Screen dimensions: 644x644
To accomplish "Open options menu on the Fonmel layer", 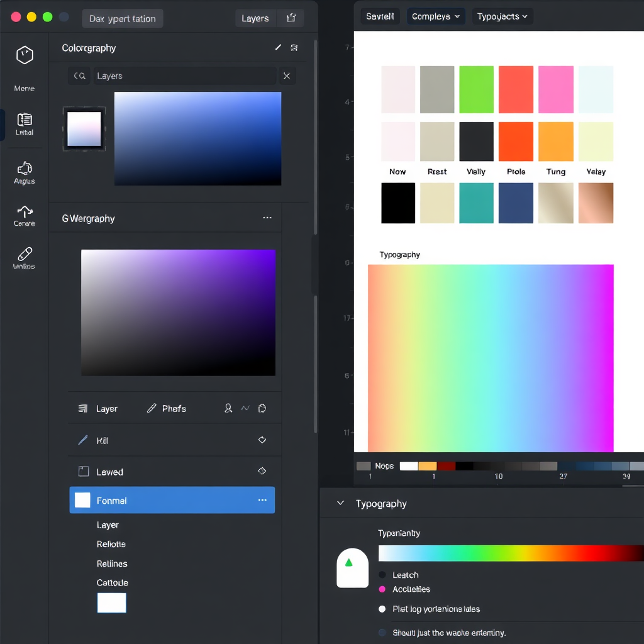I will coord(262,500).
